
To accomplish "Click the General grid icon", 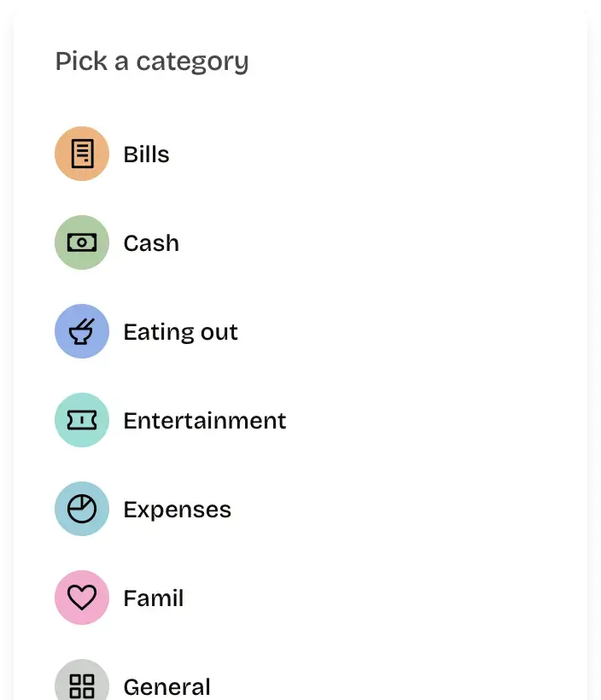I will point(82,685).
